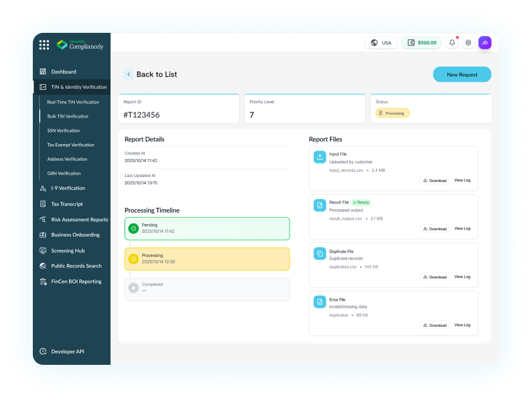Click the JD user avatar
Viewport: 532px width, 400px height.
[x=485, y=43]
